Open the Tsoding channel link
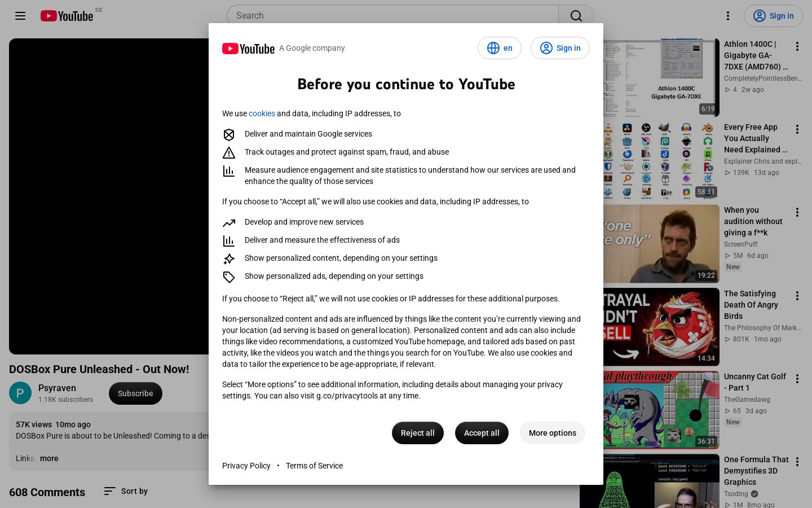 pyautogui.click(x=736, y=494)
